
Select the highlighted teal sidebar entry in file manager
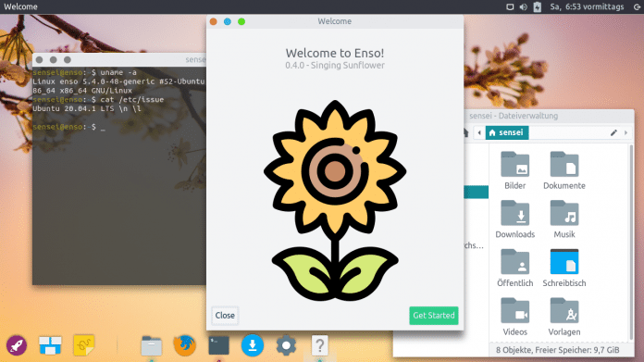[x=476, y=192]
